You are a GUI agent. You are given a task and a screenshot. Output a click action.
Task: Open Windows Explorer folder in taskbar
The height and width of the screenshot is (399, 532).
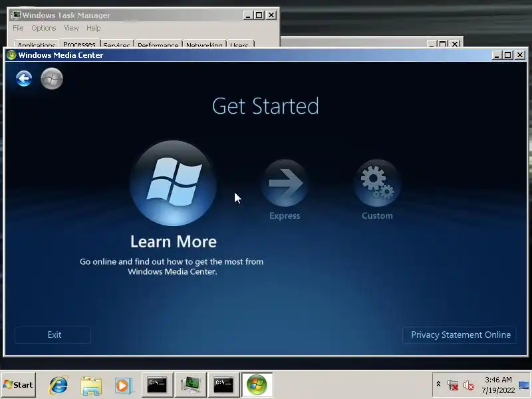tap(91, 385)
